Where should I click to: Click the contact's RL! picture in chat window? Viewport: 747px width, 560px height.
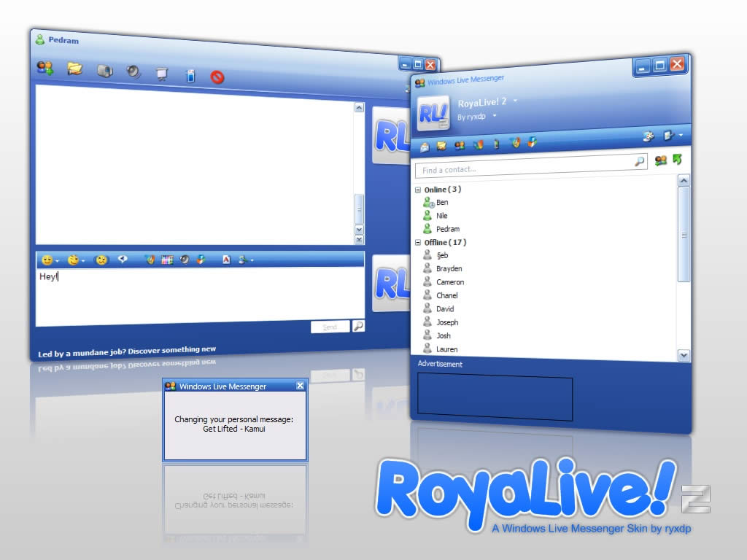pyautogui.click(x=391, y=136)
